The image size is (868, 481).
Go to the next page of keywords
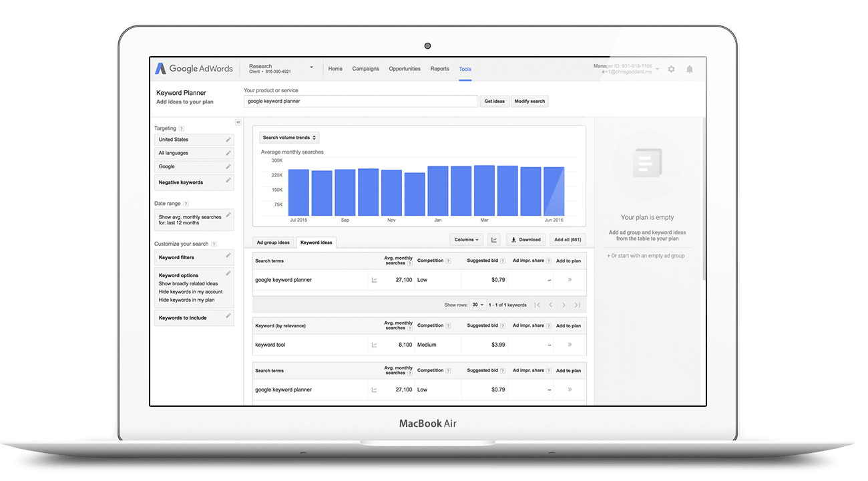tap(564, 305)
